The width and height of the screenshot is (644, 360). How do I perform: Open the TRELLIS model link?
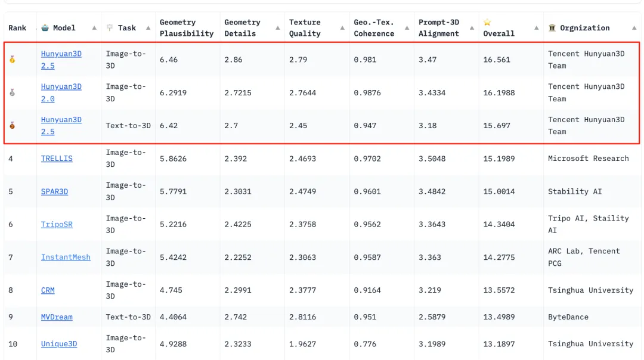click(57, 159)
